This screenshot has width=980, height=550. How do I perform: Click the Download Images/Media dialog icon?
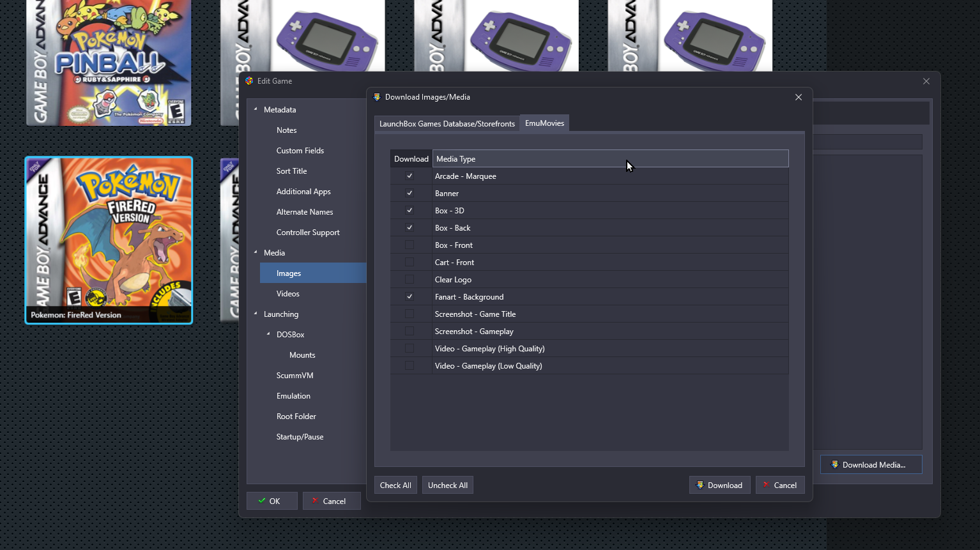coord(377,97)
